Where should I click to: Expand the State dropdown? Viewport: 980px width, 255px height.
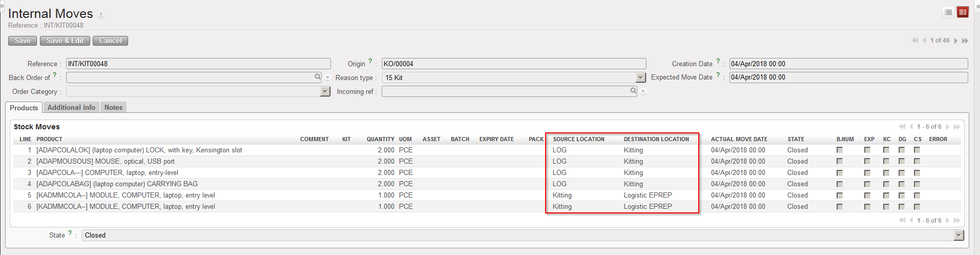[x=958, y=235]
